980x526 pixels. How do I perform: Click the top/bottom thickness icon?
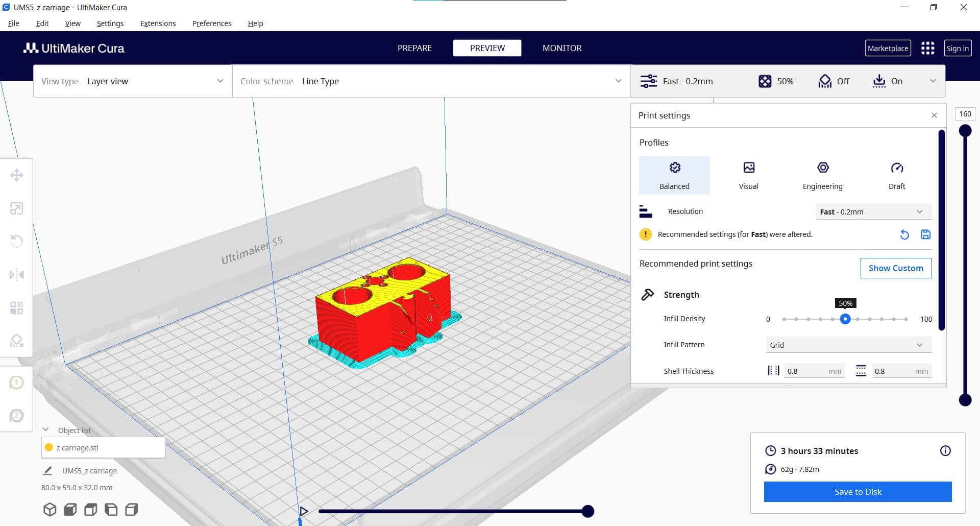click(861, 371)
